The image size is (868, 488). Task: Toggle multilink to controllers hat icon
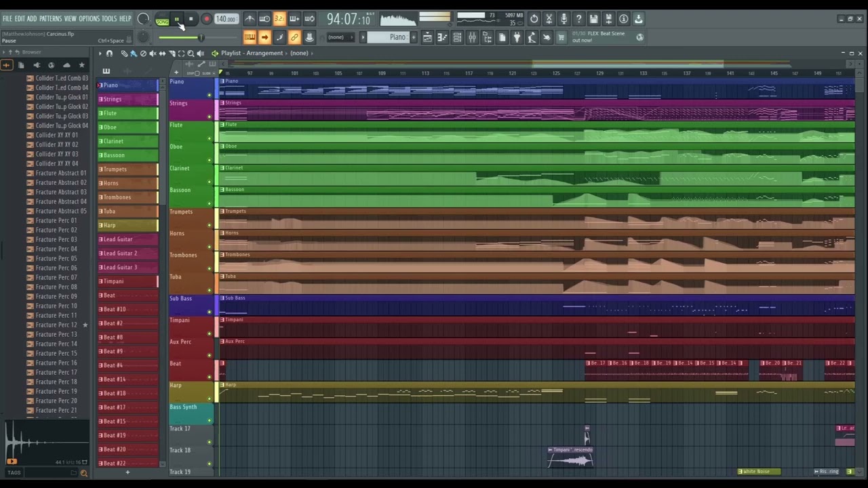click(309, 37)
